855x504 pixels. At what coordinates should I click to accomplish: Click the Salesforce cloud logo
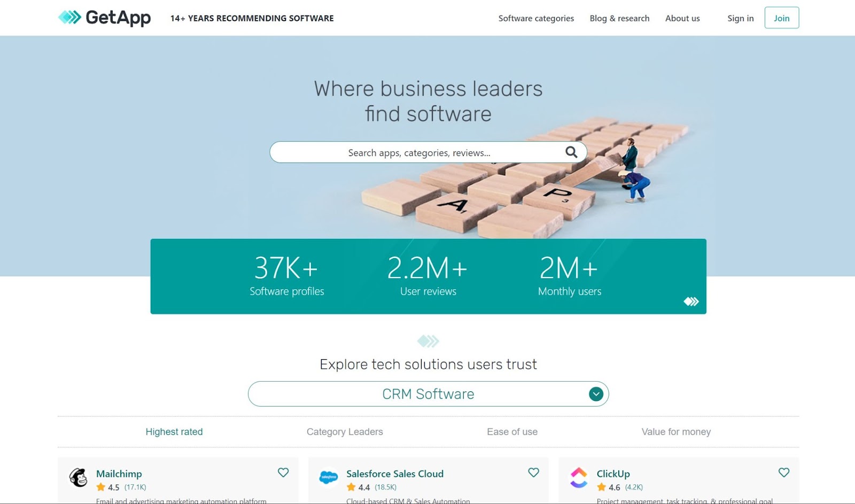[x=329, y=477]
